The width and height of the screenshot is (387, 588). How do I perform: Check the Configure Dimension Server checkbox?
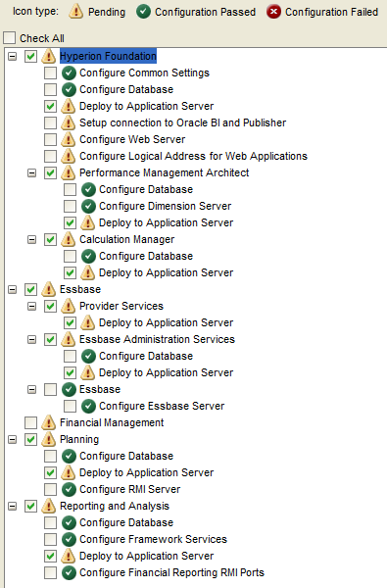pyautogui.click(x=70, y=206)
